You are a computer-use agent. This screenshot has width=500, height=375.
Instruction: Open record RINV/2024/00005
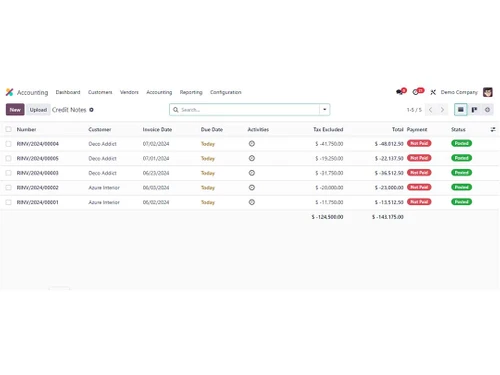pos(38,158)
